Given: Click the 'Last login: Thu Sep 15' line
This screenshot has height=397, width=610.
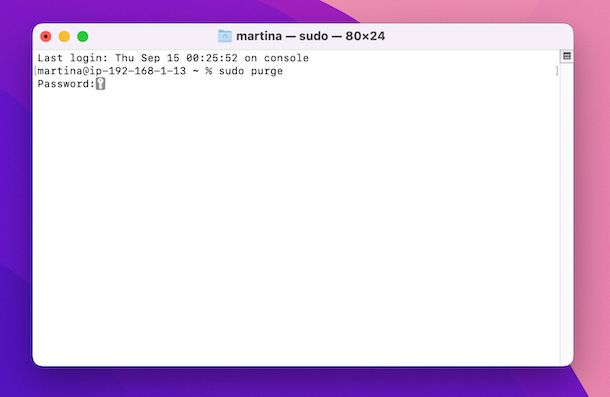Looking at the screenshot, I should click(173, 58).
